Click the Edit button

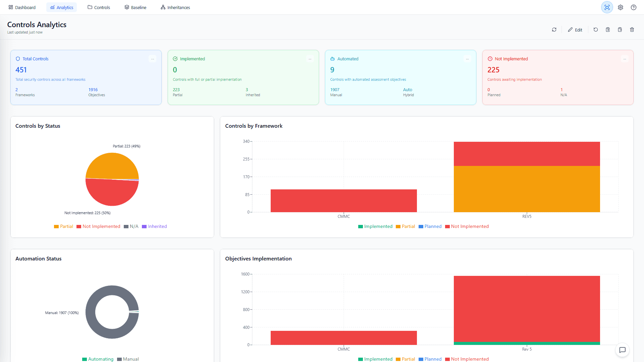[x=575, y=29]
